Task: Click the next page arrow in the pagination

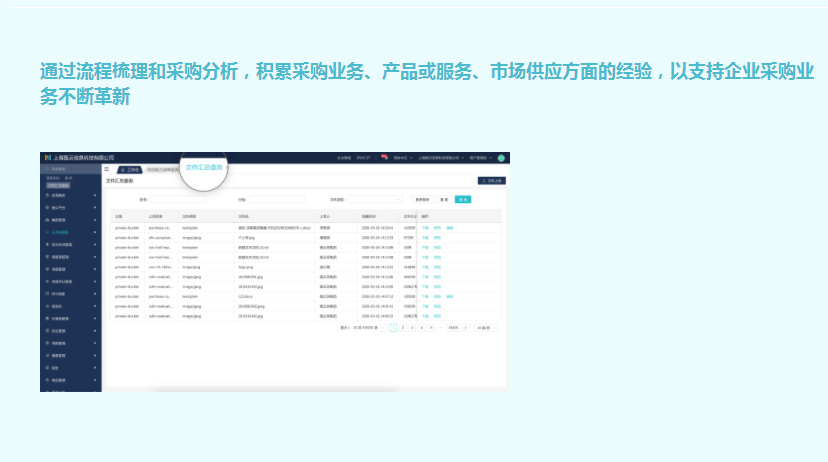Action: point(466,328)
